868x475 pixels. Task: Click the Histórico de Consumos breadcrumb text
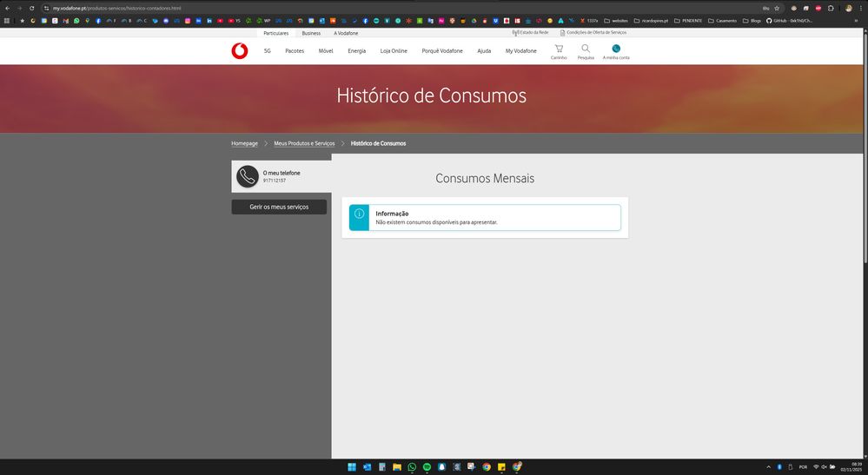point(378,143)
